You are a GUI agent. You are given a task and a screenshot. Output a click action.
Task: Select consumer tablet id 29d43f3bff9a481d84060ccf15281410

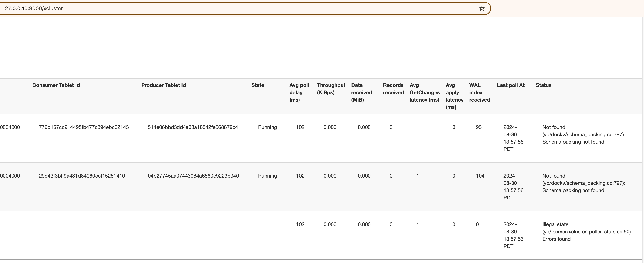coord(82,176)
